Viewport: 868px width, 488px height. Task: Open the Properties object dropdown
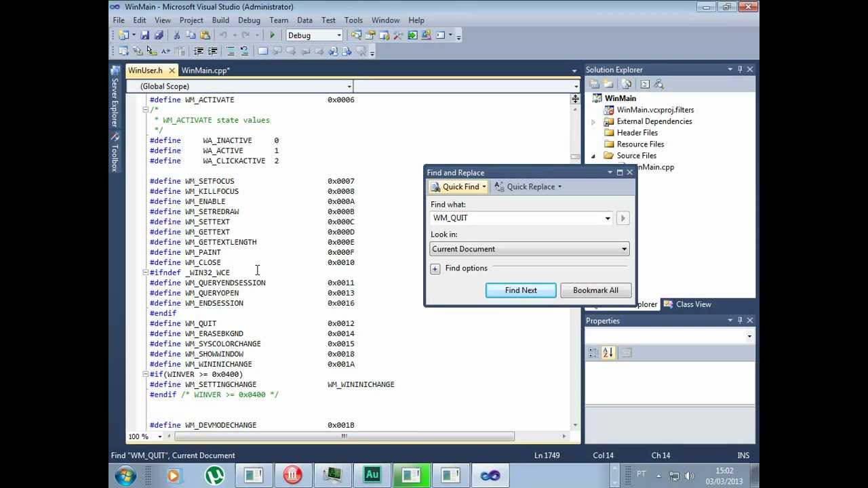(749, 337)
